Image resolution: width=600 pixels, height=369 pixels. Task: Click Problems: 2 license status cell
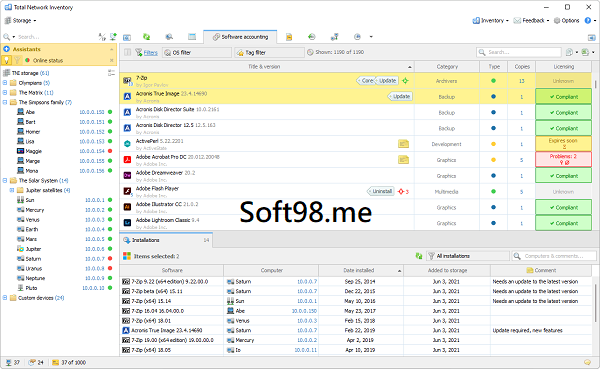tap(563, 159)
